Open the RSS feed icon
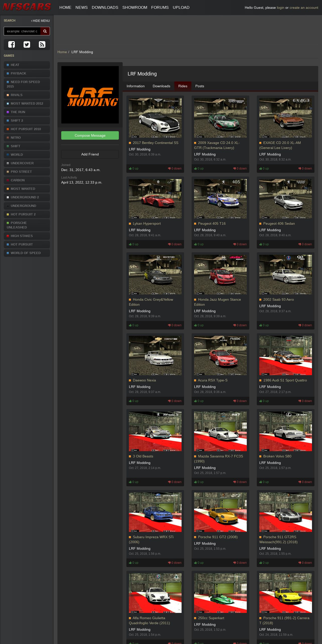Image resolution: width=322 pixels, height=644 pixels. coord(42,44)
